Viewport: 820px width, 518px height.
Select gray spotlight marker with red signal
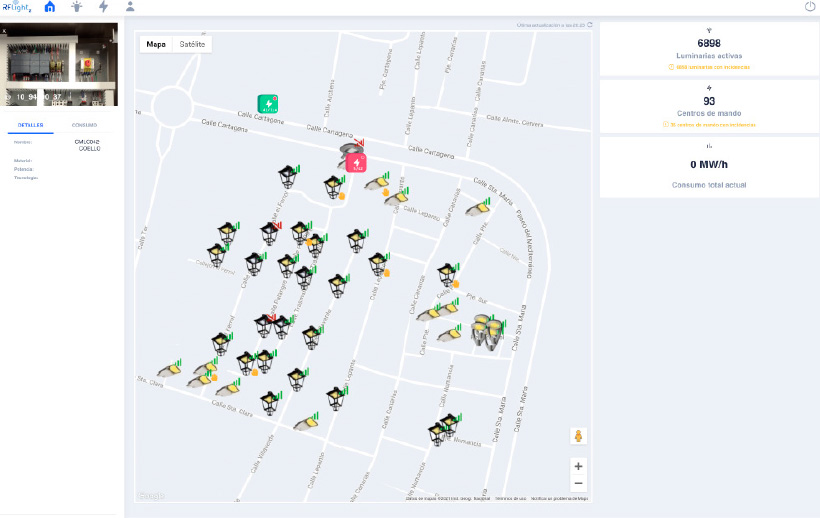pos(351,149)
